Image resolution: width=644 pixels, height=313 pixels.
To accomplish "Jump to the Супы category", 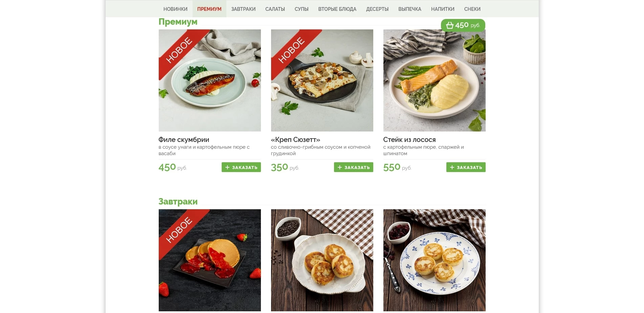I will click(302, 9).
